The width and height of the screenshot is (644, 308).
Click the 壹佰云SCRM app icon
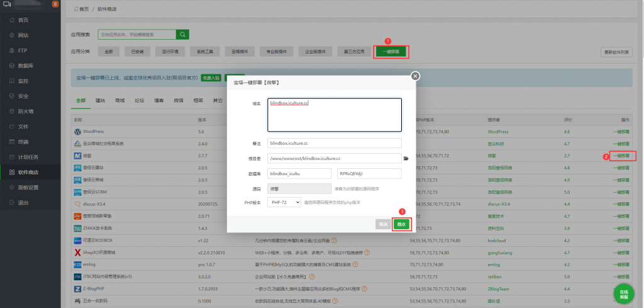click(x=77, y=192)
